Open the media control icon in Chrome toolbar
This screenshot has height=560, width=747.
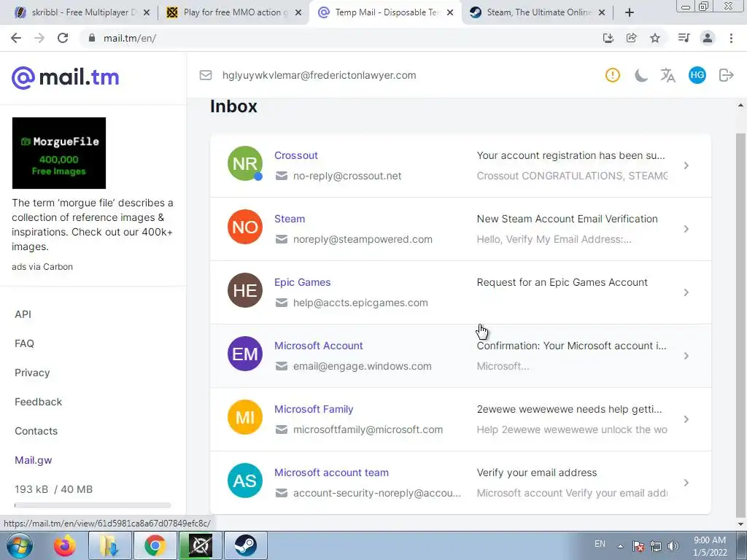tap(684, 38)
